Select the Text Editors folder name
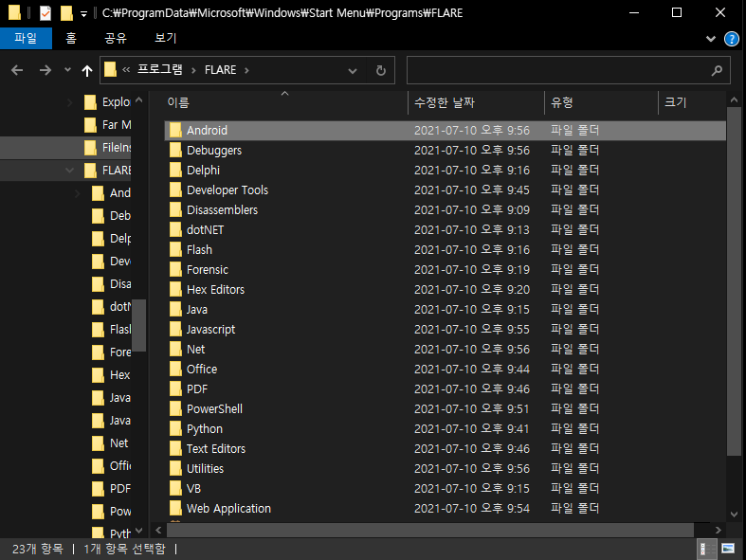Viewport: 746px width, 560px height. point(216,449)
